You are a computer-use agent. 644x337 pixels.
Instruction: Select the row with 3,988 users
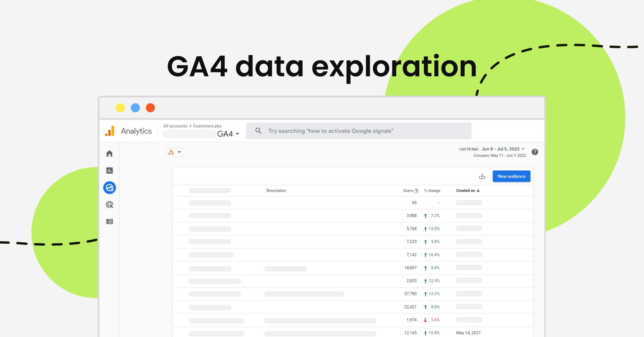pos(353,216)
